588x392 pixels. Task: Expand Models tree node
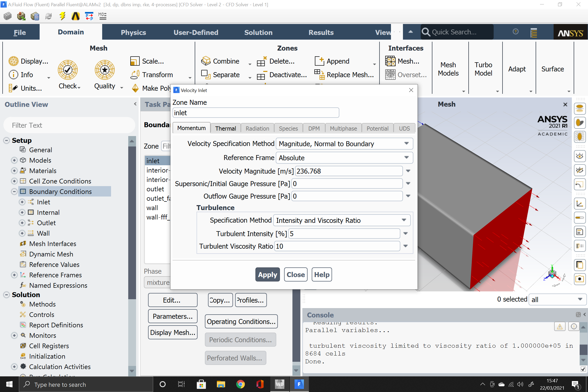pos(14,160)
